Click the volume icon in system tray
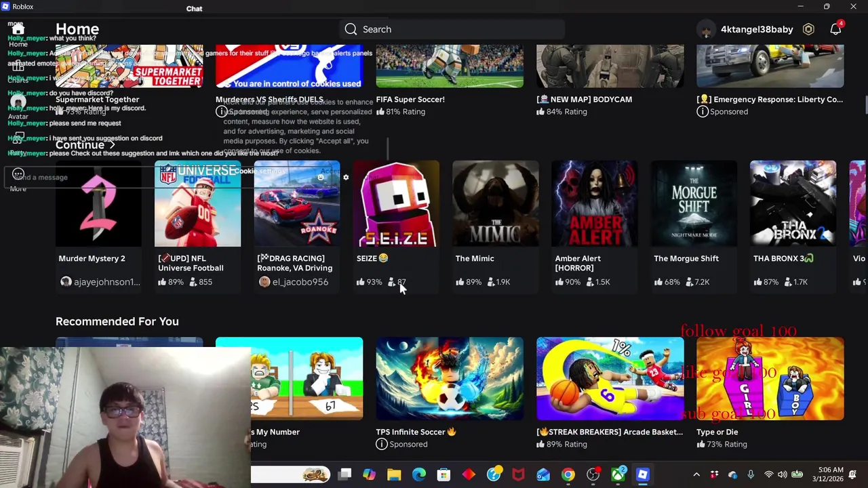The width and height of the screenshot is (868, 488). point(783,474)
